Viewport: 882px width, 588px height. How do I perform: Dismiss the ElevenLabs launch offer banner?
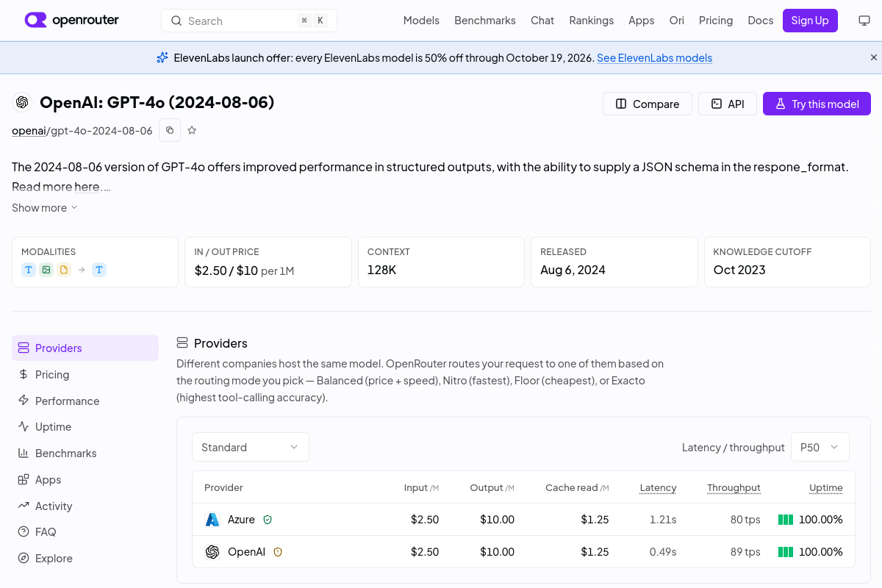874,57
